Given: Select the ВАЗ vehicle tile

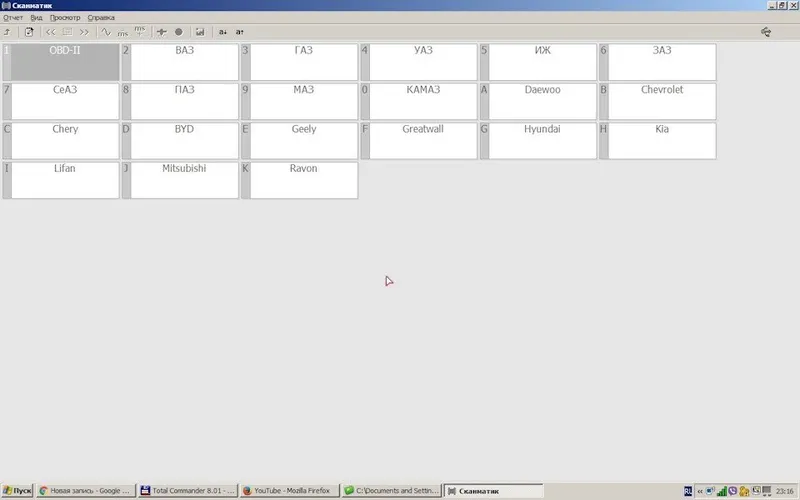Looking at the screenshot, I should (180, 62).
